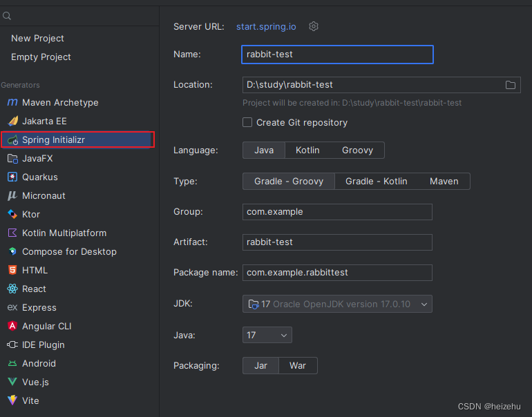This screenshot has width=532, height=417.
Task: Select Kotlin as the language
Action: [307, 151]
